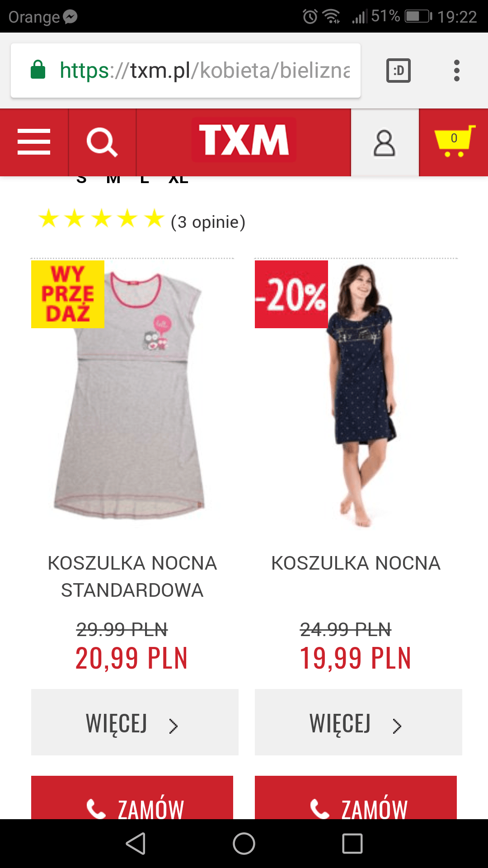Open the navy nightshirt model photo
Image resolution: width=488 pixels, height=868 pixels.
click(x=357, y=394)
